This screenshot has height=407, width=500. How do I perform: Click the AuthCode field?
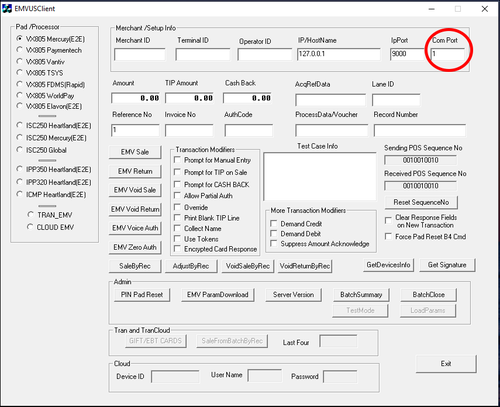249,130
